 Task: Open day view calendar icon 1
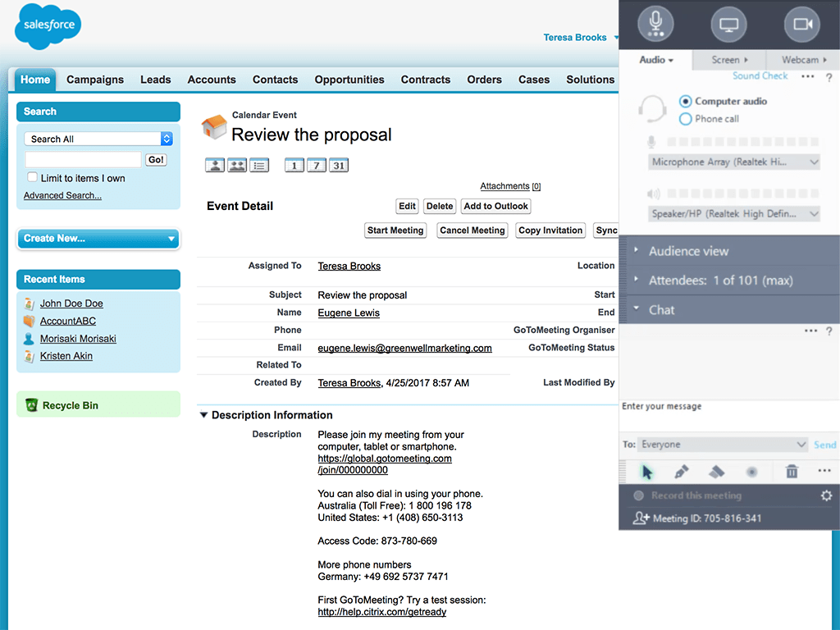pyautogui.click(x=294, y=166)
